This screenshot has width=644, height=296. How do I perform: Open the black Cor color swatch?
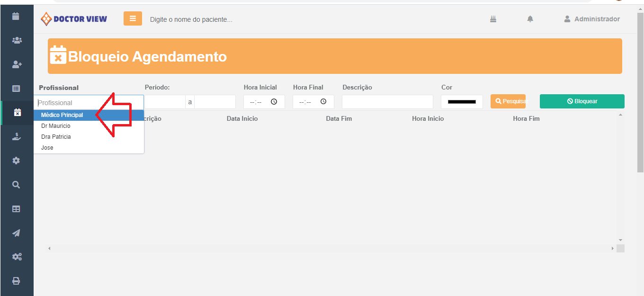point(461,102)
